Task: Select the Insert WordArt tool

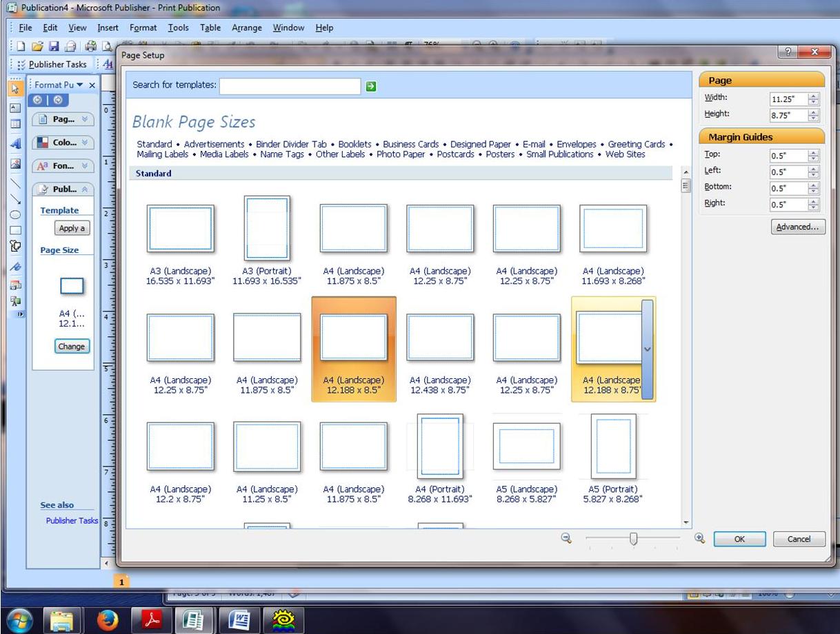Action: coord(15,144)
